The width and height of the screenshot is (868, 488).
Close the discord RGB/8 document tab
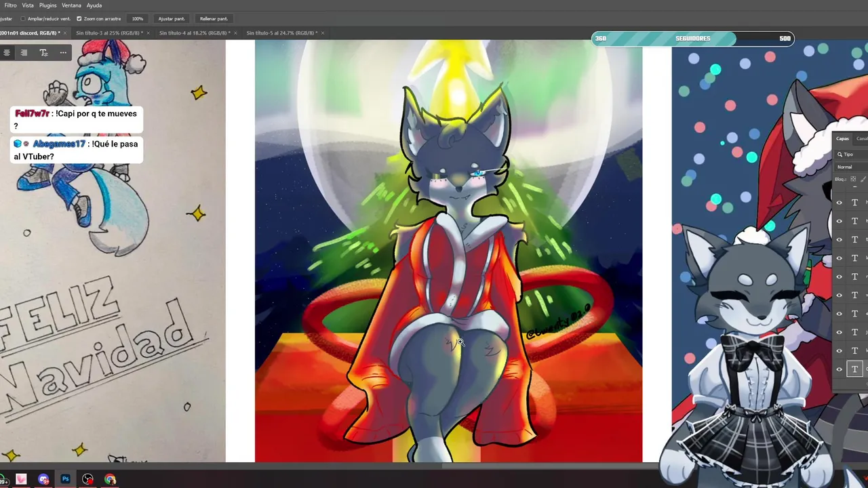[66, 33]
